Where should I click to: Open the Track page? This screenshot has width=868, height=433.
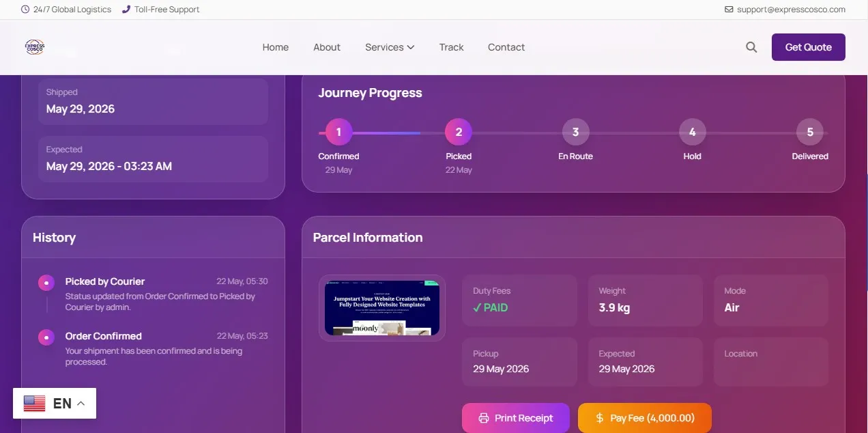(x=452, y=47)
